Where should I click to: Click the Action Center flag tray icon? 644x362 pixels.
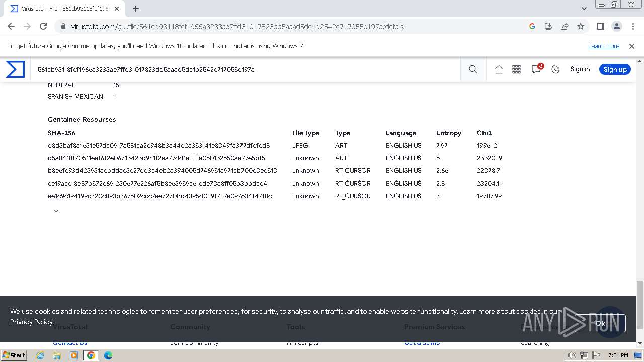(595, 355)
